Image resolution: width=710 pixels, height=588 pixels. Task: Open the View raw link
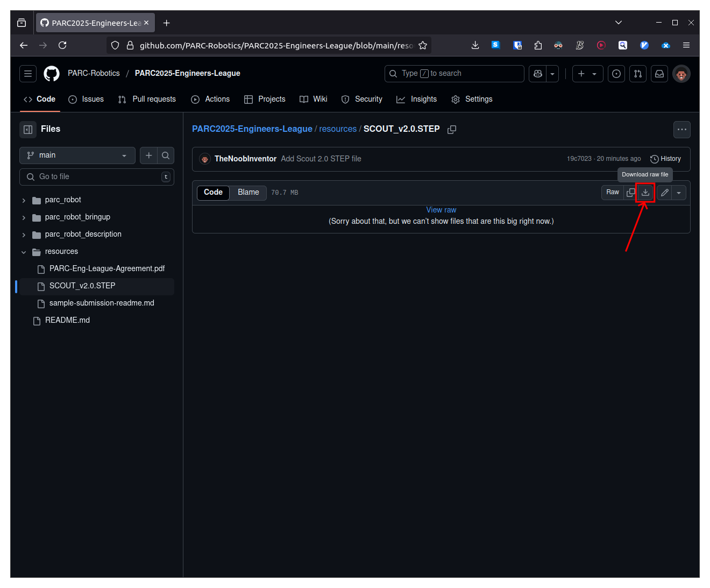441,210
